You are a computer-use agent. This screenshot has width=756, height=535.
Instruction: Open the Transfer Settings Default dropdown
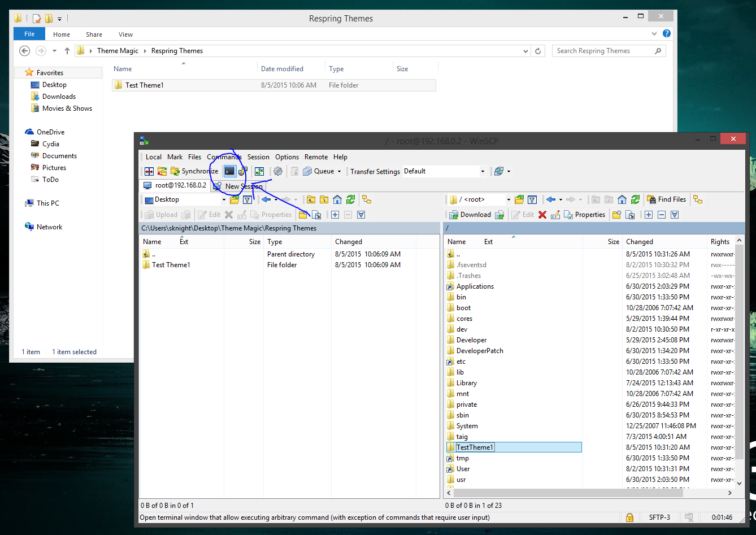point(444,171)
